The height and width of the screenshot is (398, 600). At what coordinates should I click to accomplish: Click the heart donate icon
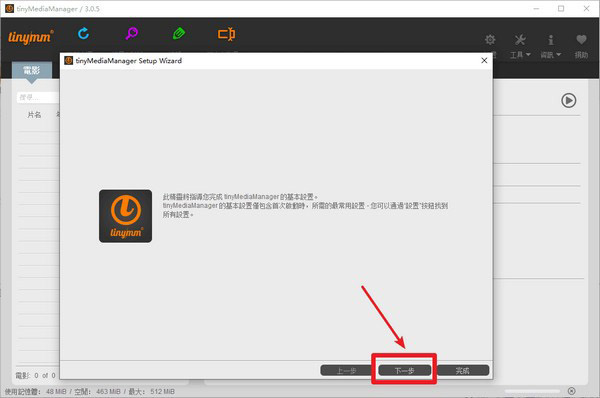click(581, 39)
